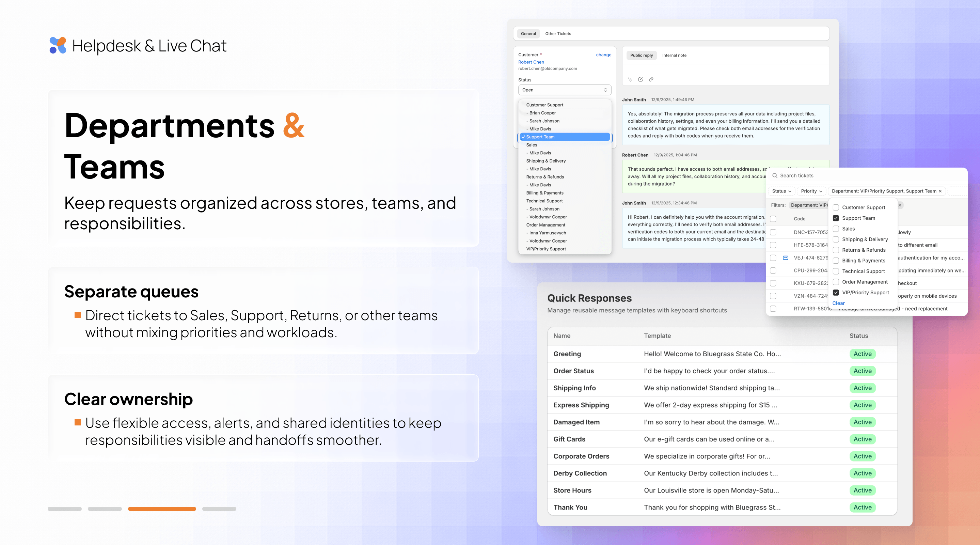Click the X on the Filters department chip
Screen dimensions: 980x545
900,205
